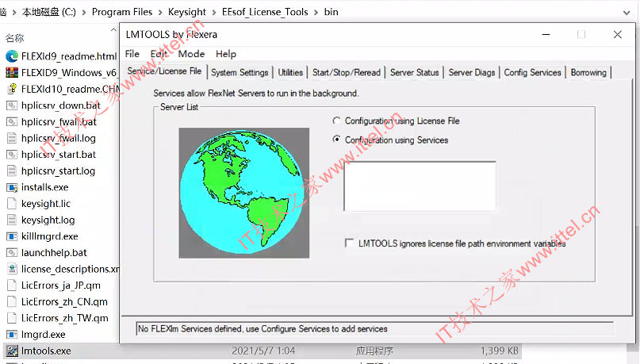This screenshot has width=640, height=364.
Task: Click the FLEXId10_readme.CHM help file icon
Action: point(12,89)
